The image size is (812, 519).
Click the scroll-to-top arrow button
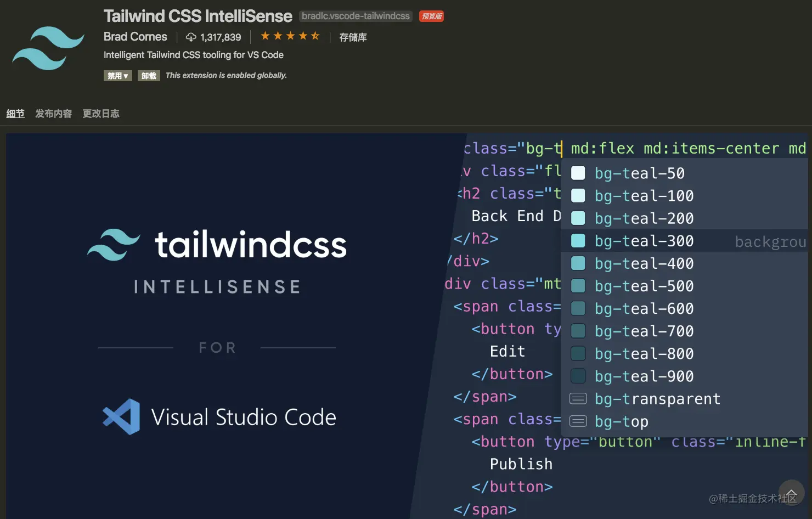coord(791,493)
